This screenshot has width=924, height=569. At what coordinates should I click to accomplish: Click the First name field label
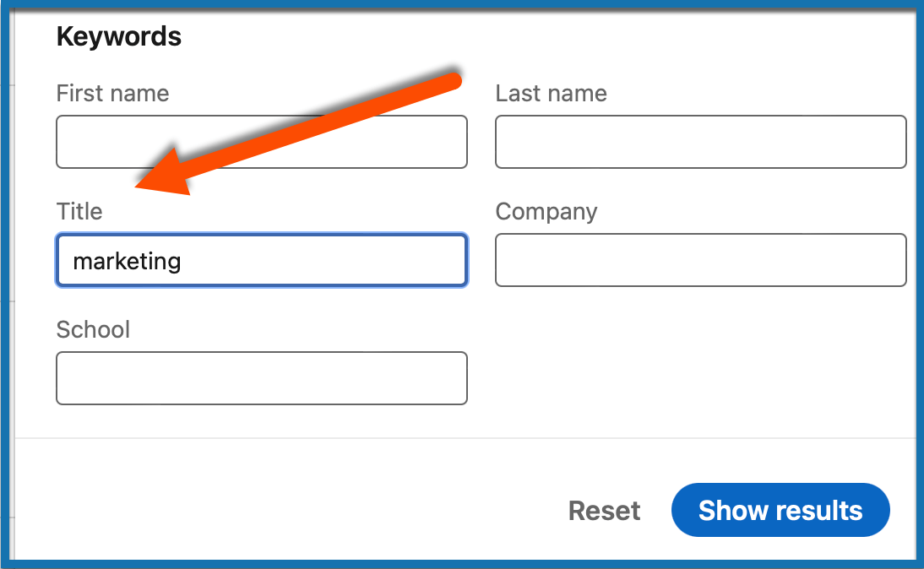click(x=111, y=94)
